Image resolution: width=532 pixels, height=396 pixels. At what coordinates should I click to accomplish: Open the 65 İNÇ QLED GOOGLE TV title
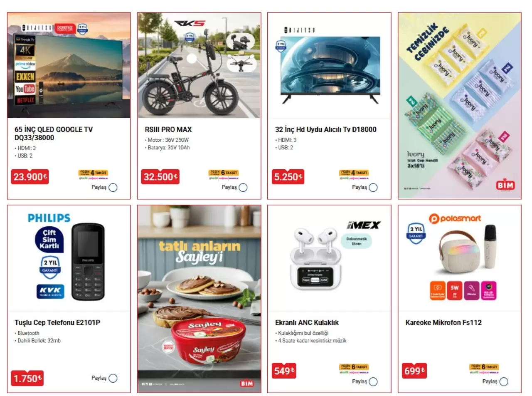pos(54,134)
